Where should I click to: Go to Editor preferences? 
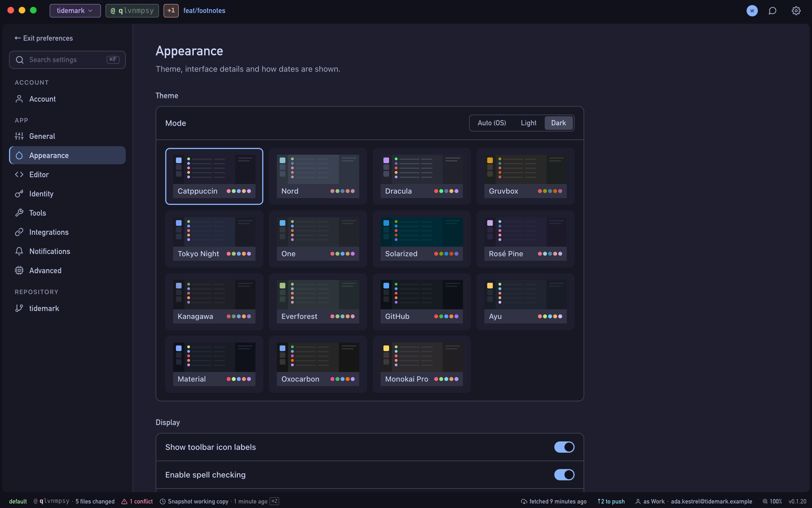(x=67, y=174)
